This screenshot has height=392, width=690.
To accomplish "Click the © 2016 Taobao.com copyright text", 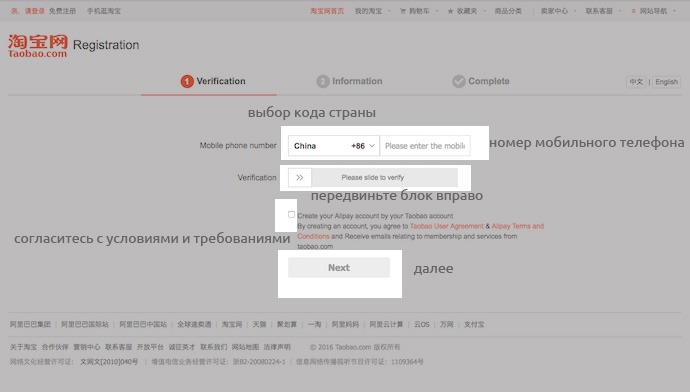I will 355,347.
